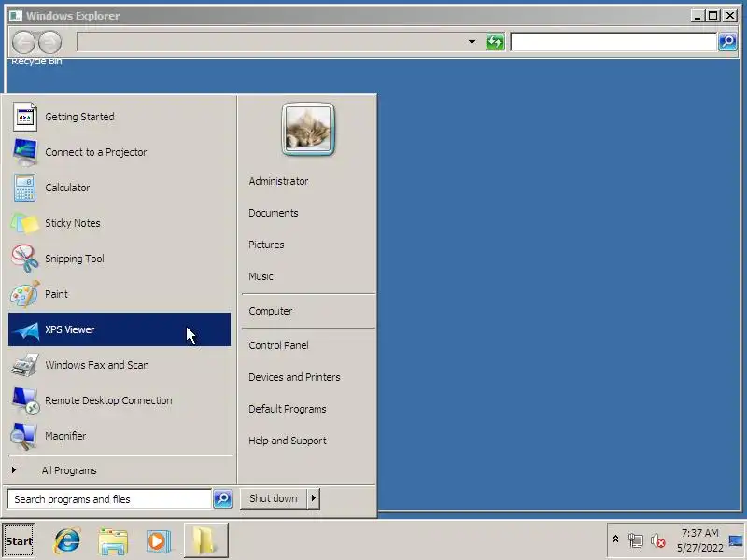Click the XPS Viewer paper plane icon
The height and width of the screenshot is (560, 747).
coord(25,330)
